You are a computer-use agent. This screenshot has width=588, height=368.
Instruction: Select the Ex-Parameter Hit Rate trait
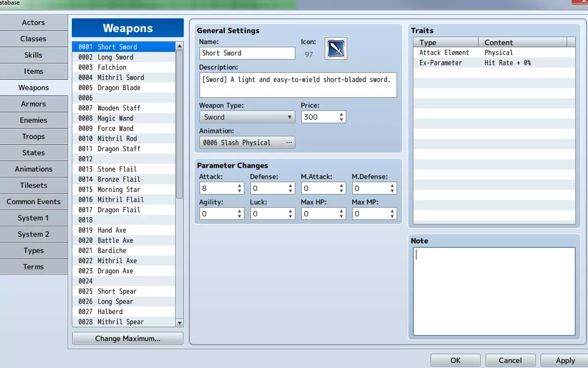494,63
